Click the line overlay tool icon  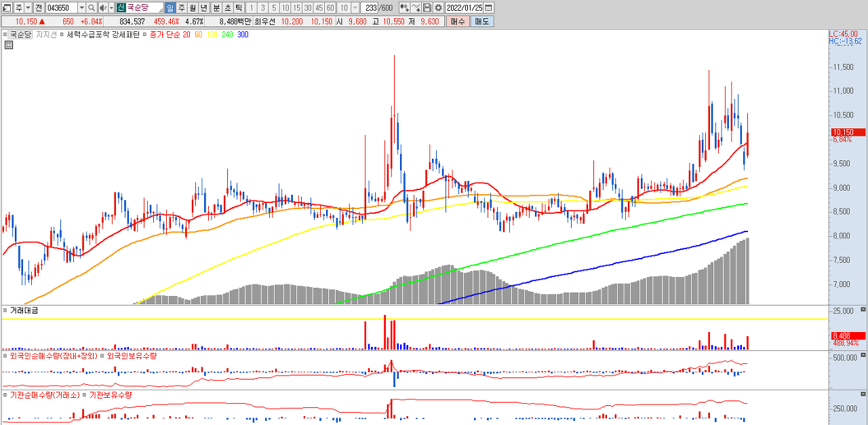(x=416, y=7)
